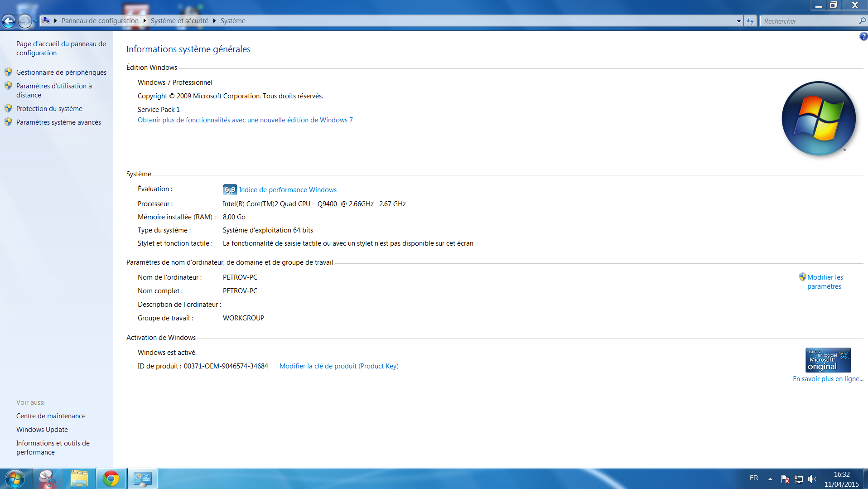Expand arrow after Panneau de configuration breadcrumb
Image resolution: width=868 pixels, height=489 pixels.
pyautogui.click(x=145, y=21)
